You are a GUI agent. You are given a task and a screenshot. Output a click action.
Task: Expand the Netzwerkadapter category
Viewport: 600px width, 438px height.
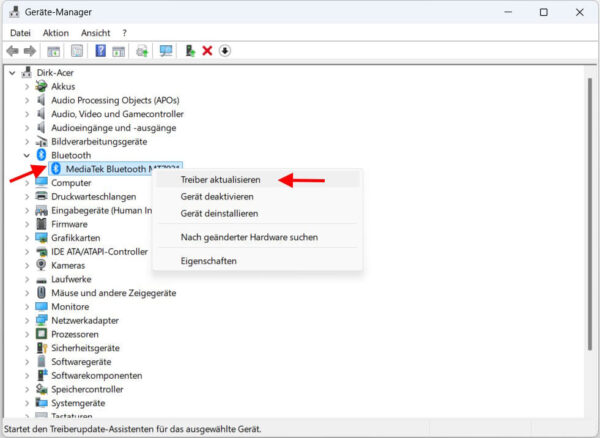(x=27, y=321)
